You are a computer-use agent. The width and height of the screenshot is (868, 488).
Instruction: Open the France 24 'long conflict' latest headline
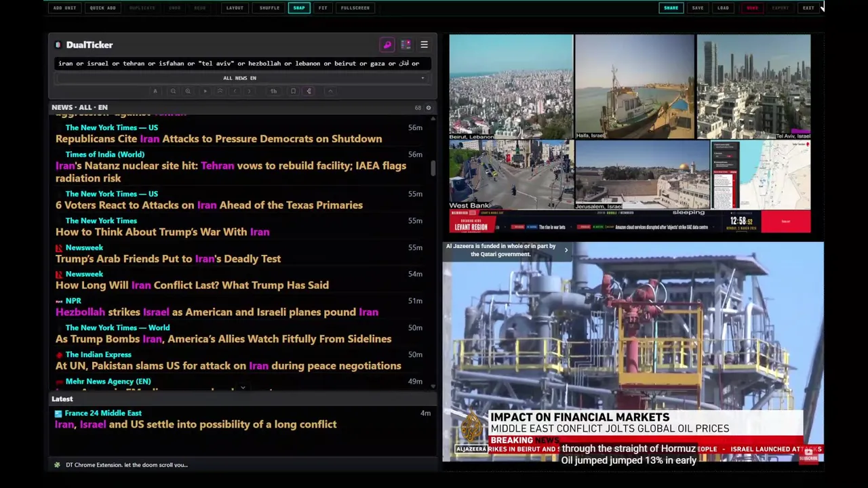[196, 424]
